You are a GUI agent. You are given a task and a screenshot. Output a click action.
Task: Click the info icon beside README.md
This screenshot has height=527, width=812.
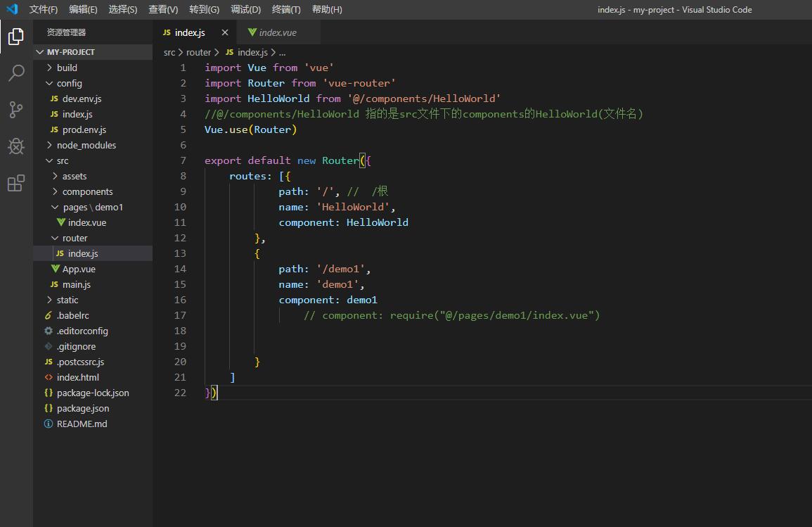[49, 424]
